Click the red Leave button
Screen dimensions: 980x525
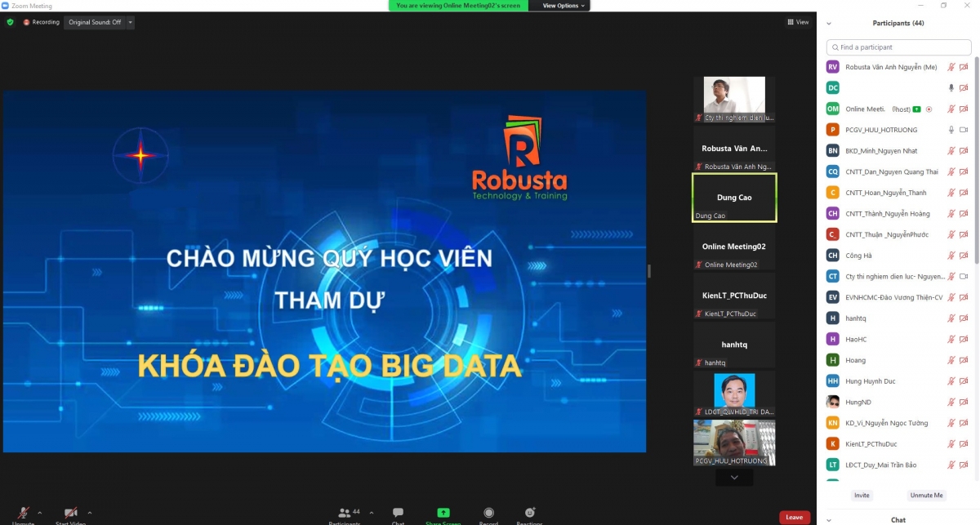[x=795, y=517]
